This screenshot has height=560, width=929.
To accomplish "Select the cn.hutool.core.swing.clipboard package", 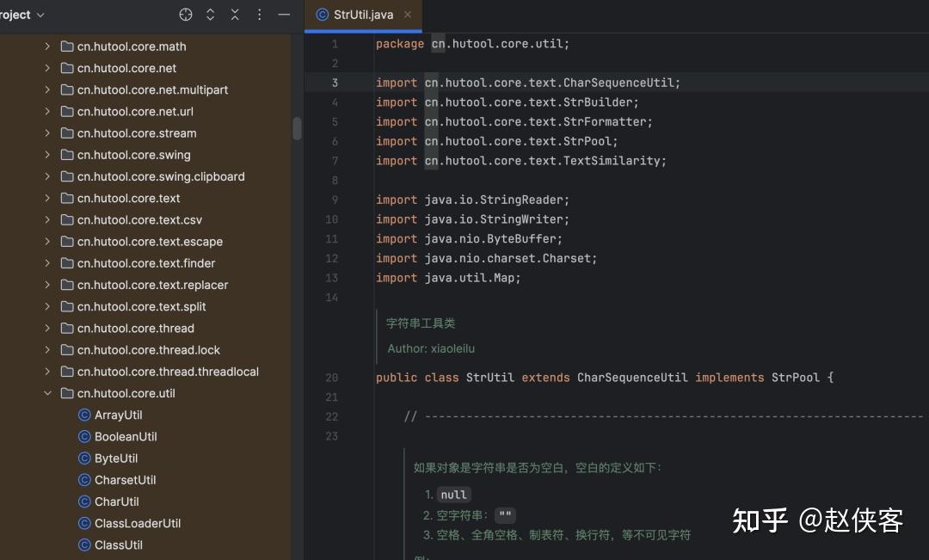I will pyautogui.click(x=162, y=176).
